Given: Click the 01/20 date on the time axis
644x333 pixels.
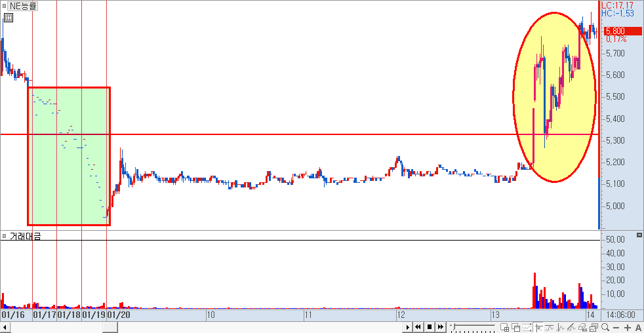Looking at the screenshot, I should (119, 315).
